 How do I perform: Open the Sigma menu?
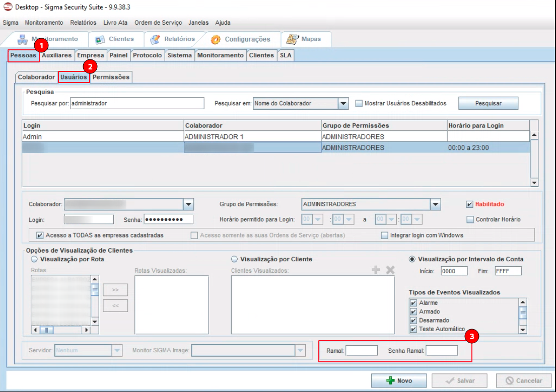(x=10, y=23)
